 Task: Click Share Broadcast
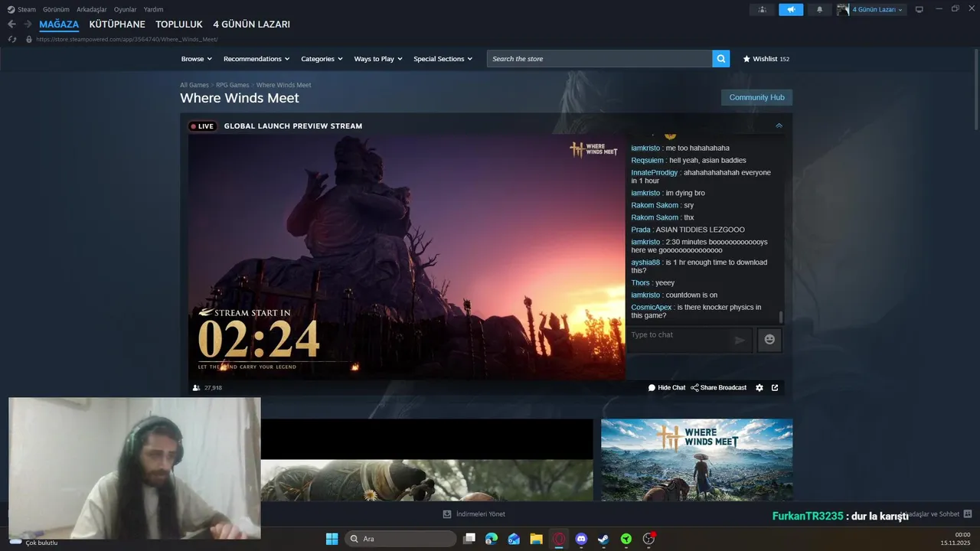718,388
